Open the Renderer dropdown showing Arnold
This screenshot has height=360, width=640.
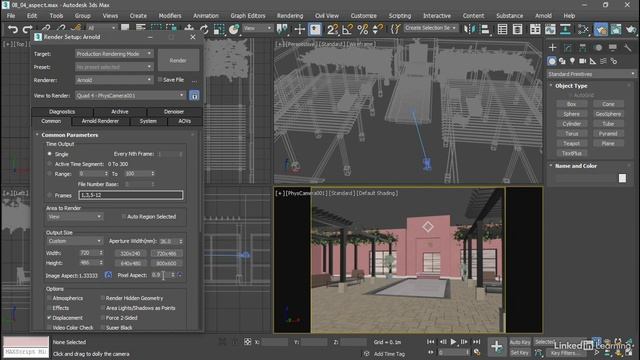(x=114, y=80)
